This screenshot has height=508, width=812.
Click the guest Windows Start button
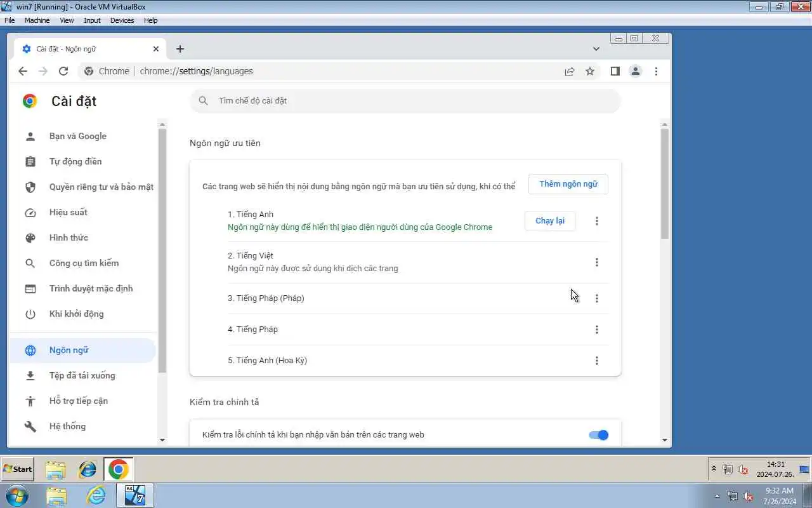[18, 469]
